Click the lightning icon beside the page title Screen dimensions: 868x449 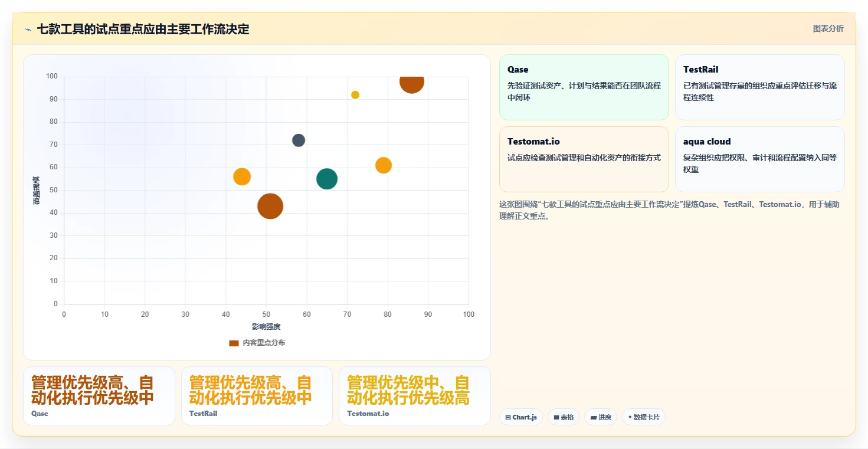point(28,29)
